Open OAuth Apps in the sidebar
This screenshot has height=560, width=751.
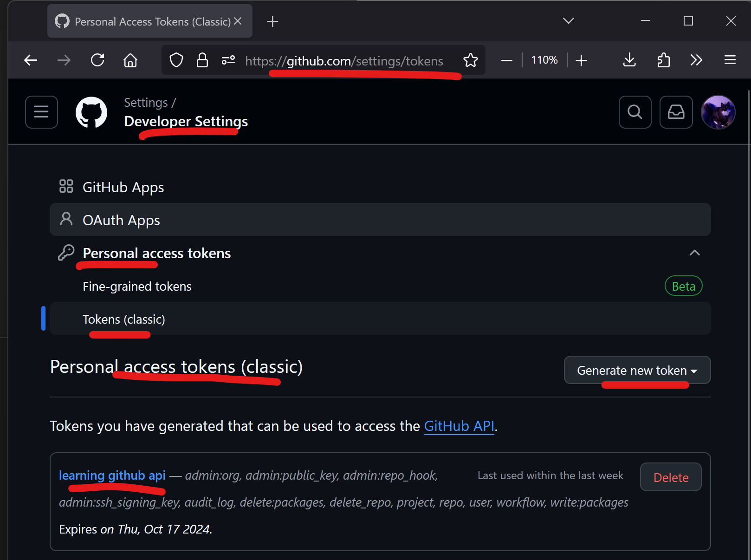[x=380, y=220]
